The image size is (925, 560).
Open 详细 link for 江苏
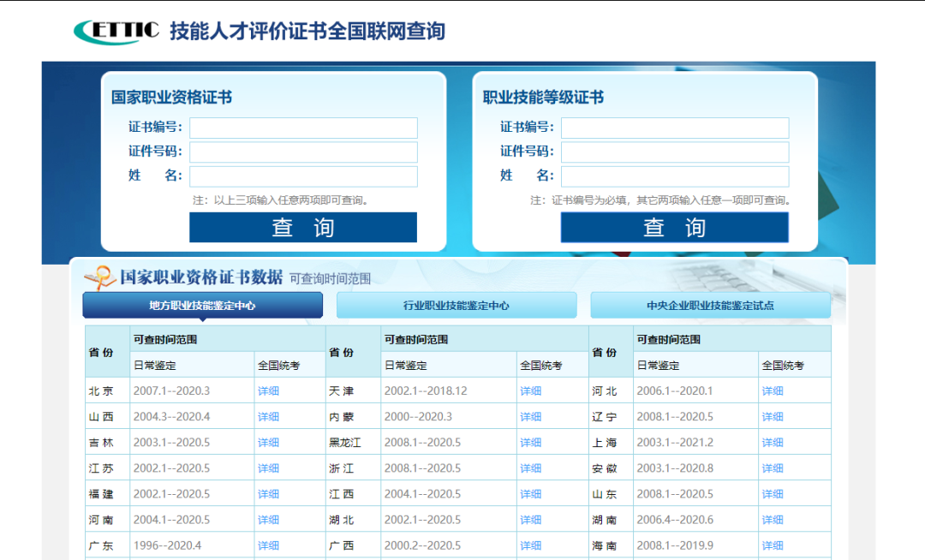click(x=268, y=468)
